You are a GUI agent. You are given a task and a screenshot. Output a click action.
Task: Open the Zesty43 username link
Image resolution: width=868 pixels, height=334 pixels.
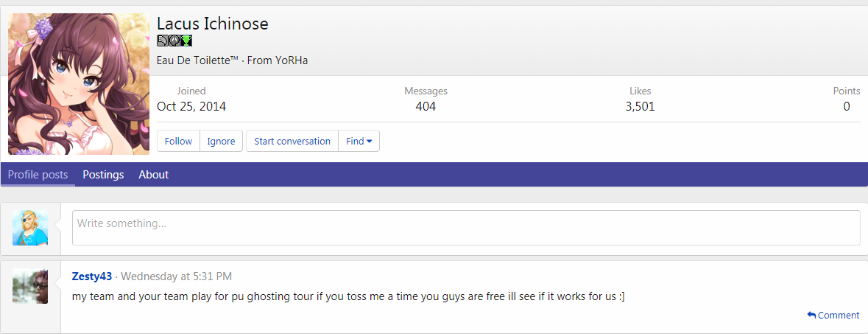pos(92,276)
